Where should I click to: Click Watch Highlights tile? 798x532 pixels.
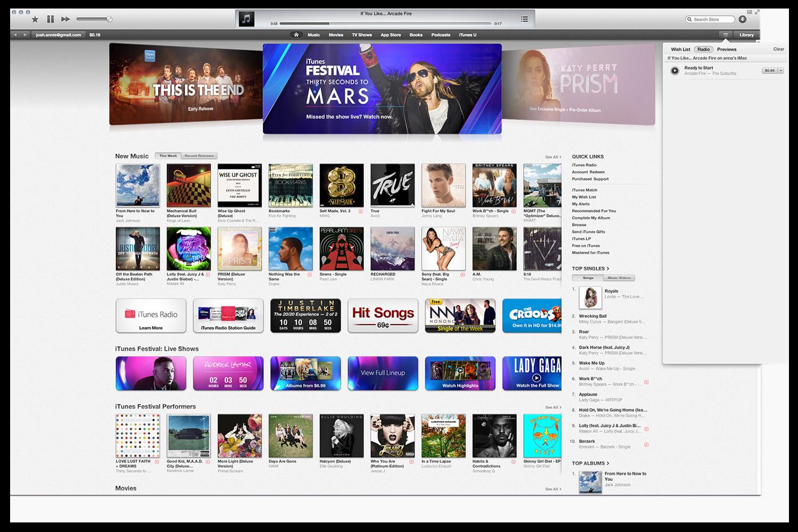pyautogui.click(x=460, y=373)
